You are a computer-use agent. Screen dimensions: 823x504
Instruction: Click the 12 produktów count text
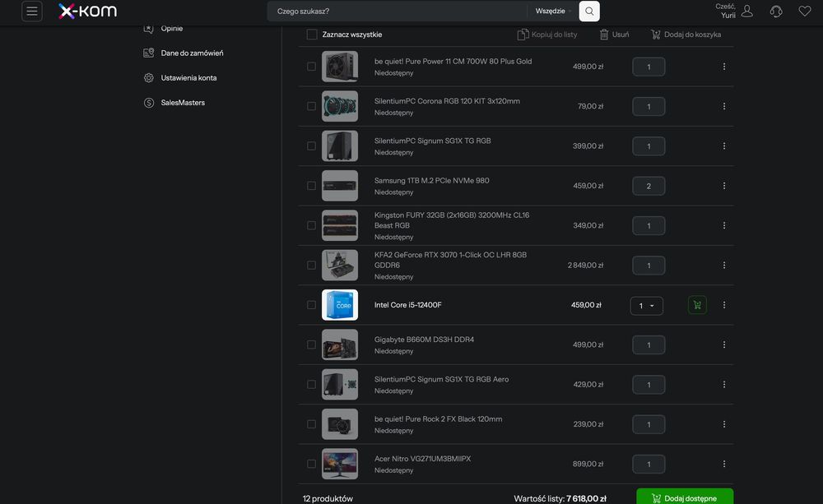point(328,499)
